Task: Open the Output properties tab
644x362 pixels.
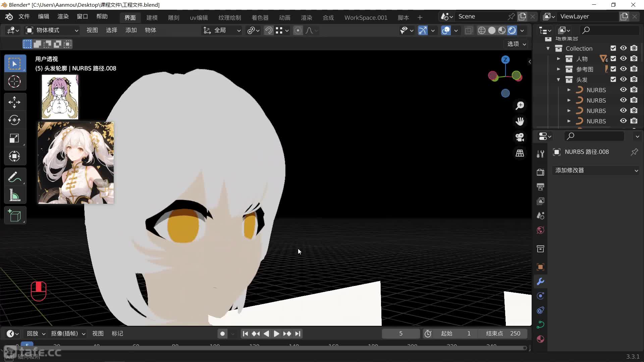Action: pos(540,187)
